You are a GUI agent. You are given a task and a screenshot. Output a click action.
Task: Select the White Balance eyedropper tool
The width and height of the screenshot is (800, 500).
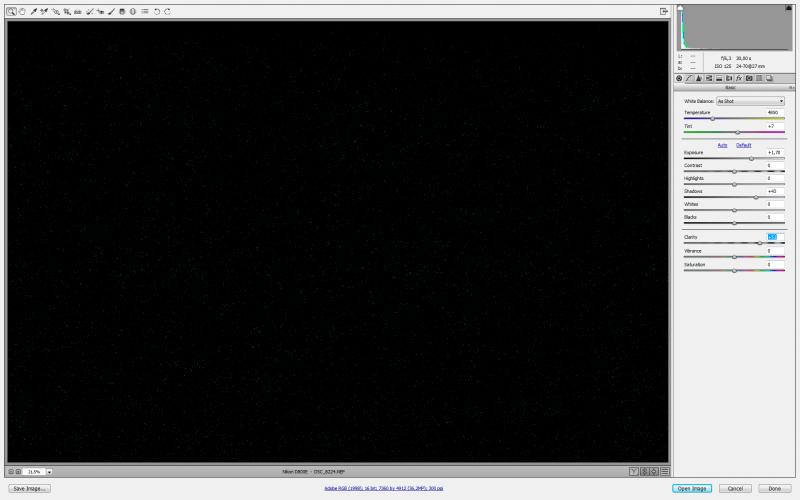pos(34,11)
